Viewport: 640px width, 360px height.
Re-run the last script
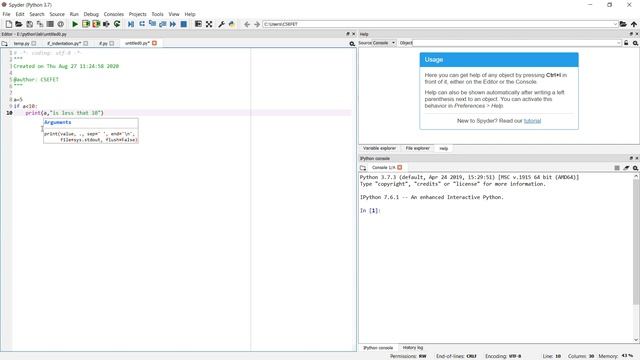117,24
